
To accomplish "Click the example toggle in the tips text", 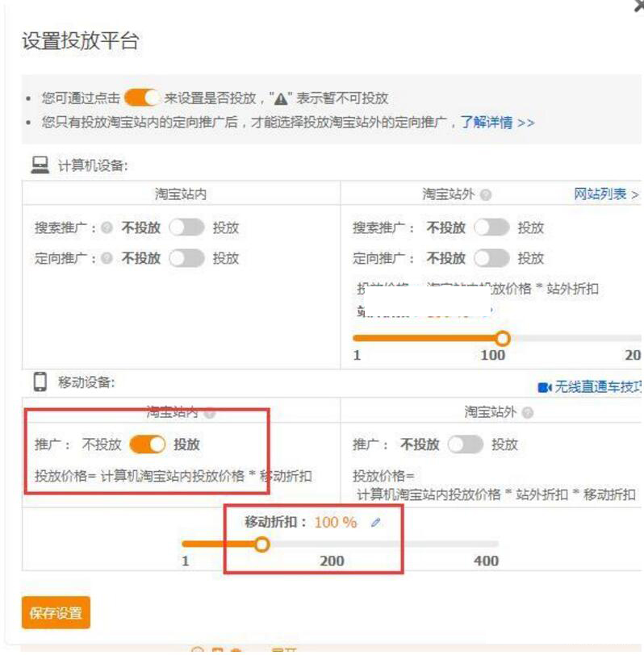I will [x=142, y=98].
